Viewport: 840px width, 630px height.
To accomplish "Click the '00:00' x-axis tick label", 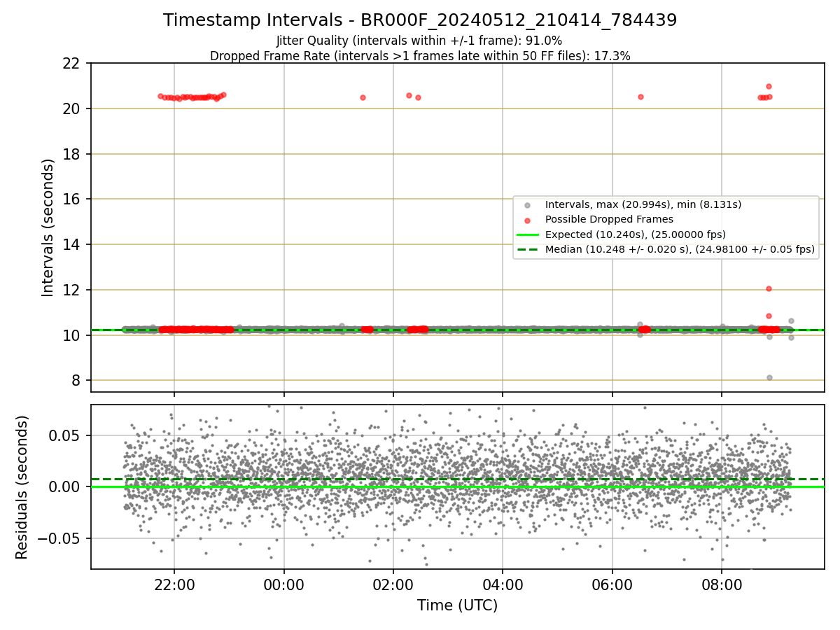I will point(283,585).
